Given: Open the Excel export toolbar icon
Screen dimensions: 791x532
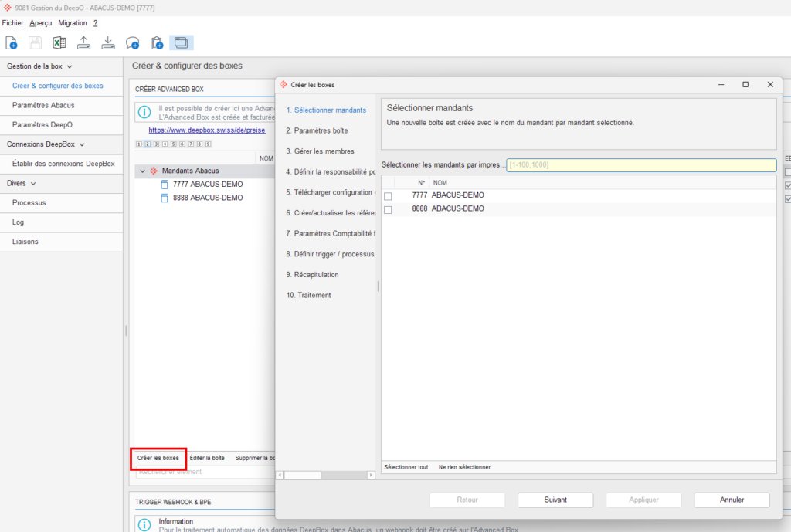Looking at the screenshot, I should (59, 43).
